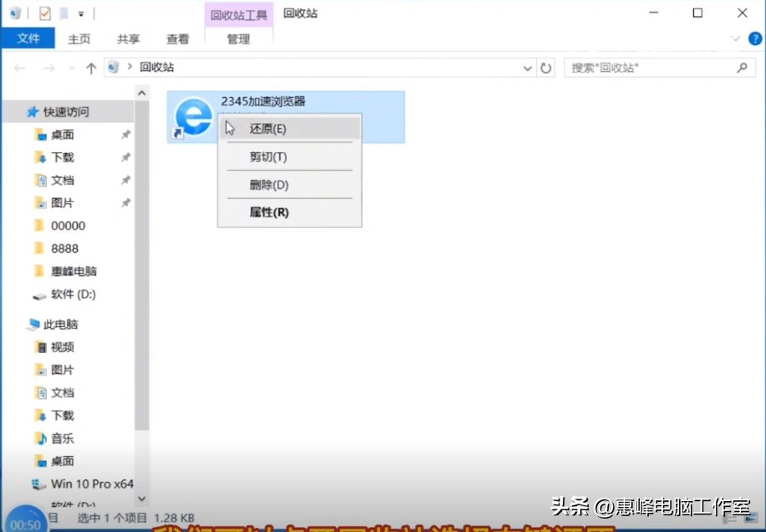Open the 惠峰电脑 folder in the sidebar
766x532 pixels.
click(74, 270)
